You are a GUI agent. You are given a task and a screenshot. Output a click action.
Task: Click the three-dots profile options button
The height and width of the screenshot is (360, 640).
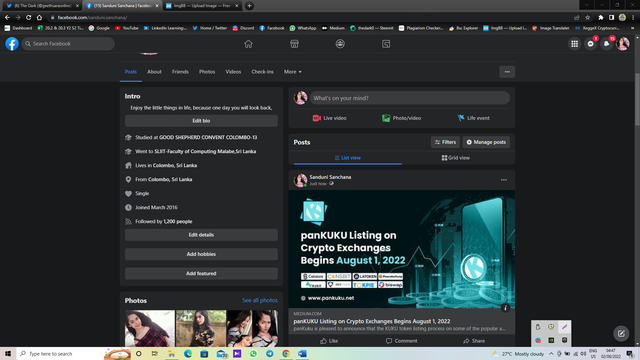[x=507, y=72]
